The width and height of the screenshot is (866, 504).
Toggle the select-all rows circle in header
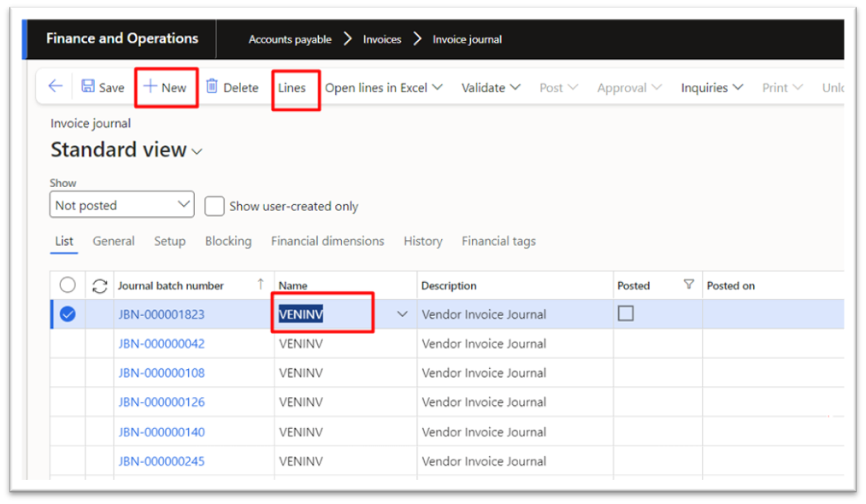click(x=68, y=284)
